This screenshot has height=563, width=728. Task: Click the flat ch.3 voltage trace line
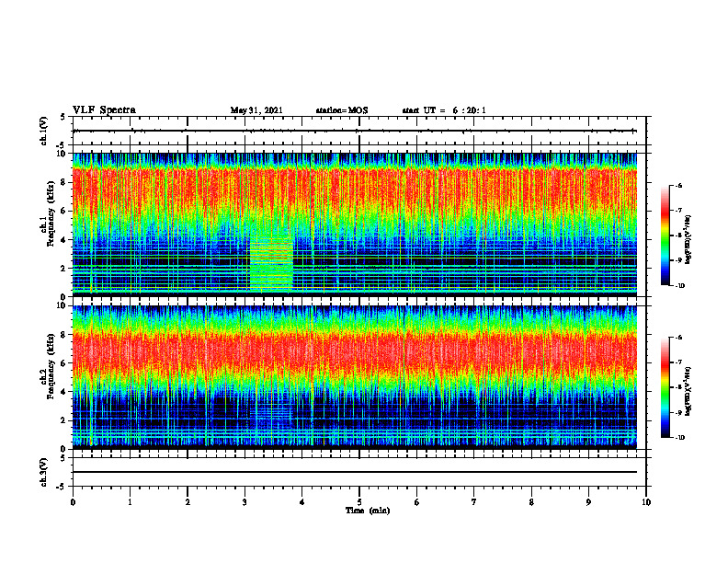pos(355,472)
